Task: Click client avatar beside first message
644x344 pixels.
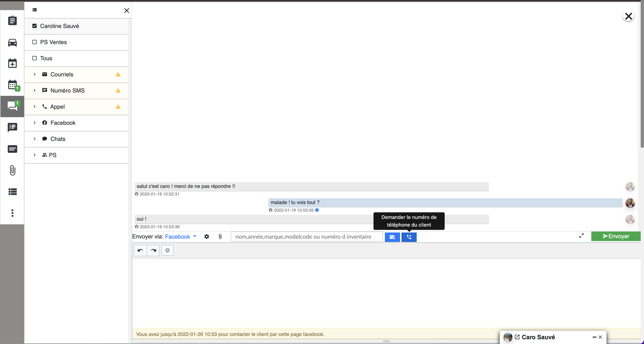Action: [x=630, y=187]
